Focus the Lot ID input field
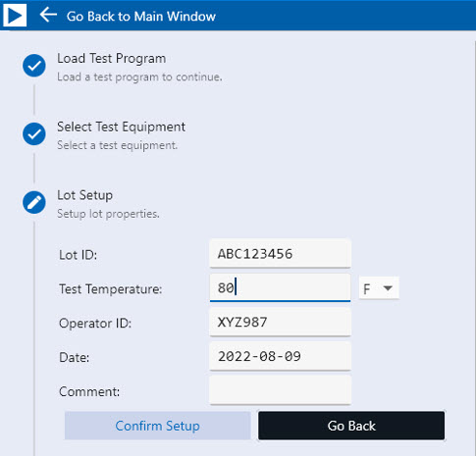The width and height of the screenshot is (476, 456). point(280,254)
